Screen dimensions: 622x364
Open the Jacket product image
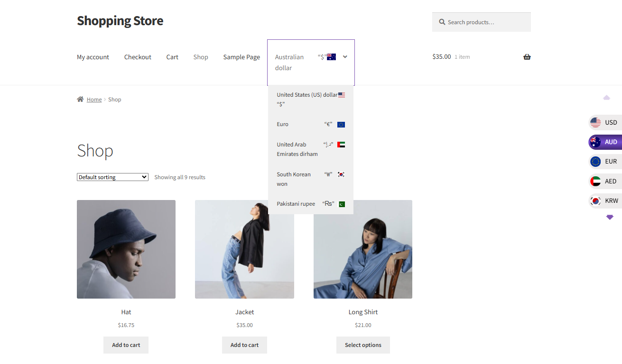coord(244,249)
